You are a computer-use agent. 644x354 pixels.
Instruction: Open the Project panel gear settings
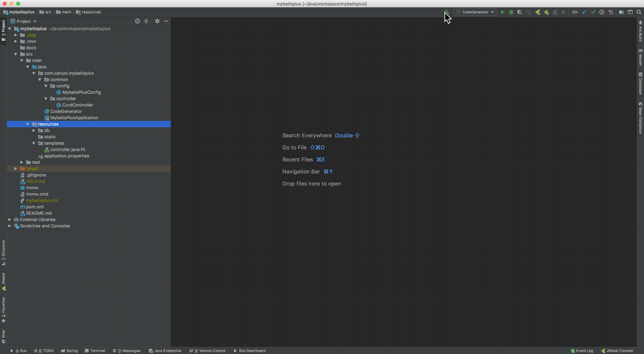pyautogui.click(x=157, y=21)
